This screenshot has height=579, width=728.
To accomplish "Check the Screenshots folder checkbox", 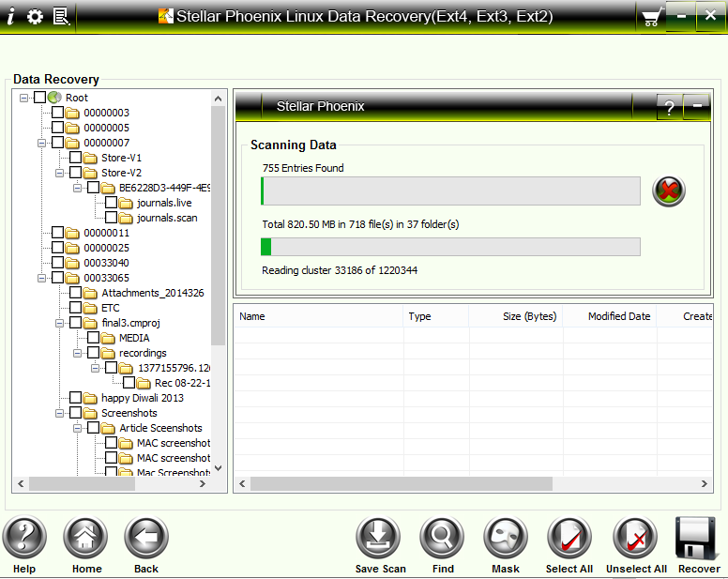I will pyautogui.click(x=75, y=412).
